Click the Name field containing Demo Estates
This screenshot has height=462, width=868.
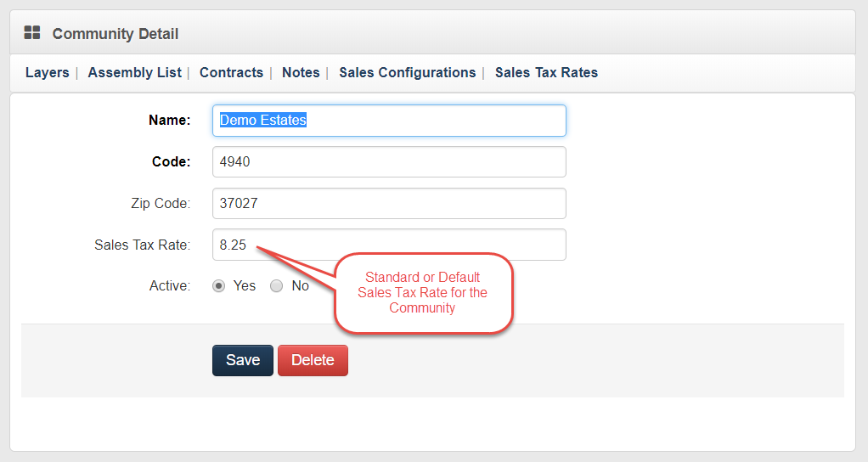tap(388, 121)
